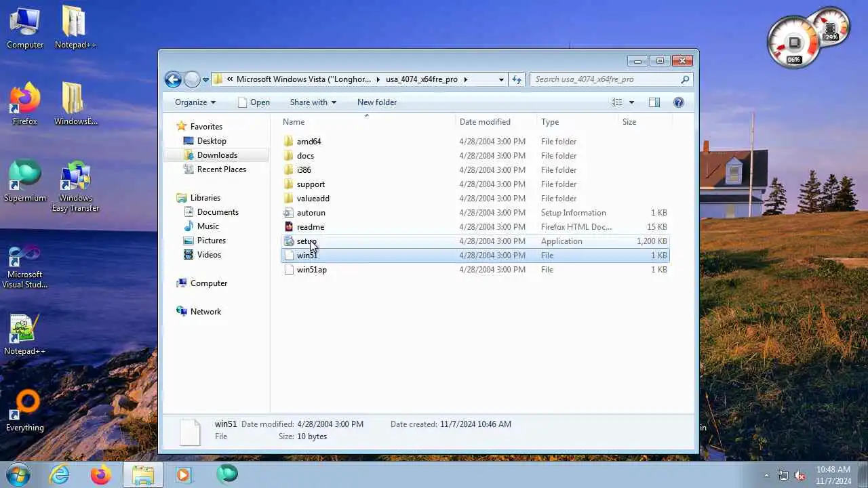This screenshot has width=868, height=488.
Task: Click the refresh button beside address bar
Action: click(517, 79)
